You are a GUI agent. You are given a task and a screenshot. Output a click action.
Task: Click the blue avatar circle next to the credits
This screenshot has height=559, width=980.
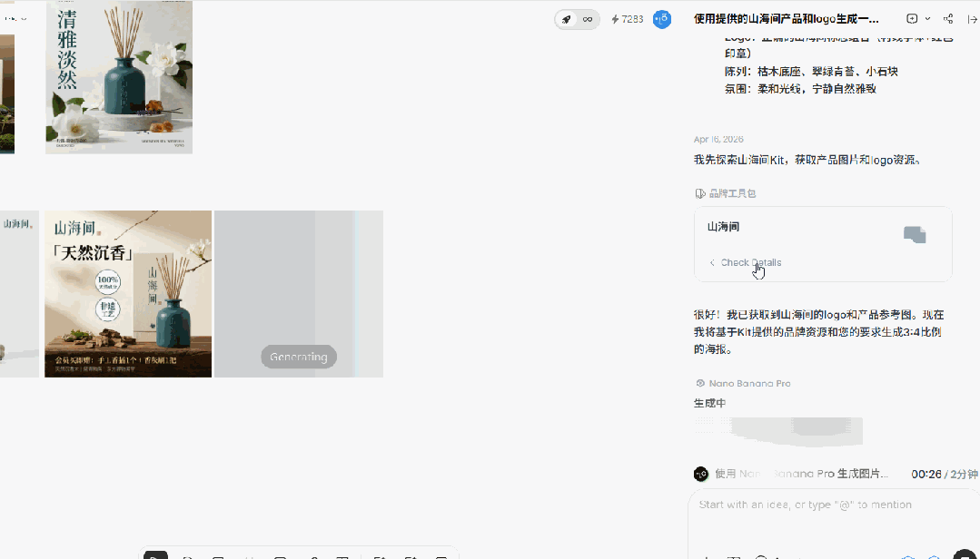pyautogui.click(x=662, y=19)
